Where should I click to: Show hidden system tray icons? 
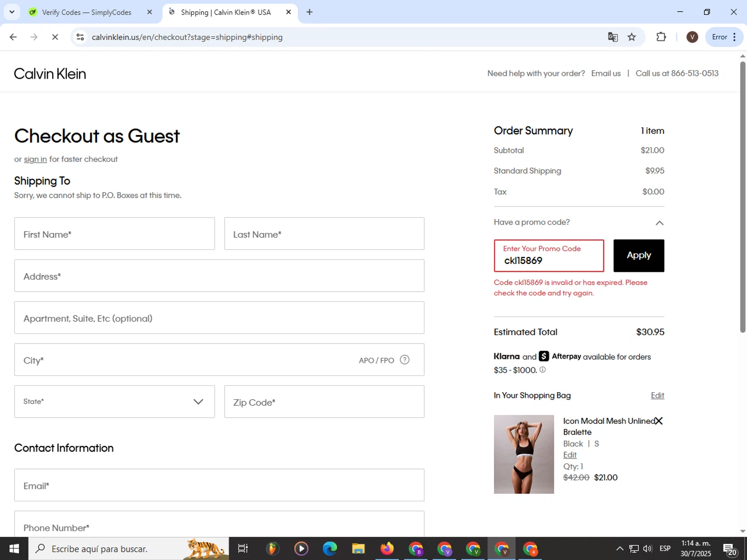(x=620, y=549)
